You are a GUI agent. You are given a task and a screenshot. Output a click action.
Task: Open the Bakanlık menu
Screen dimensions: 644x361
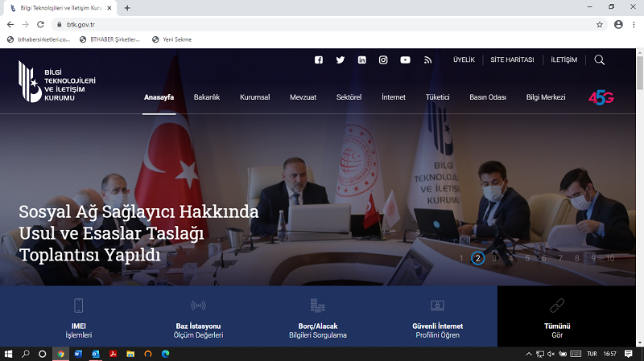tap(207, 97)
